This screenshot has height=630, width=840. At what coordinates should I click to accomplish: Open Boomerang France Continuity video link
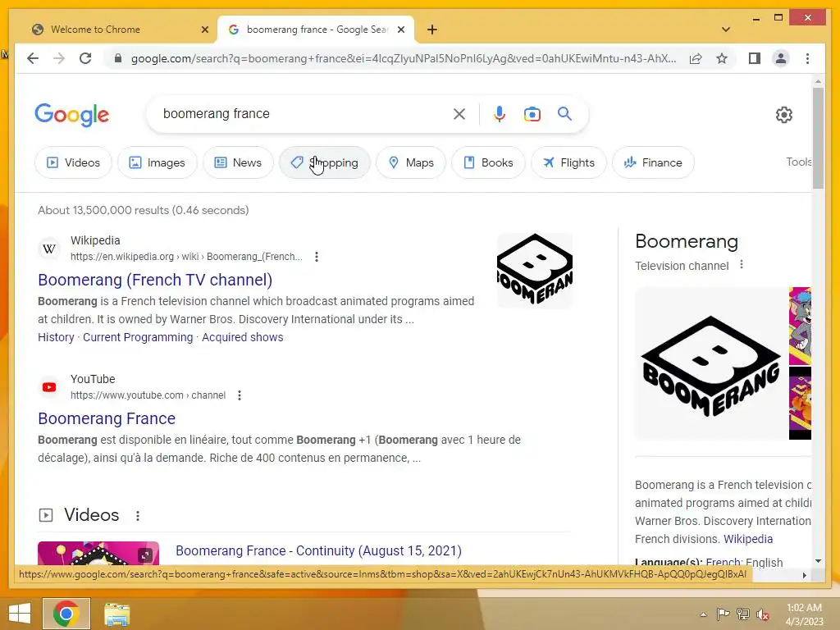(319, 550)
